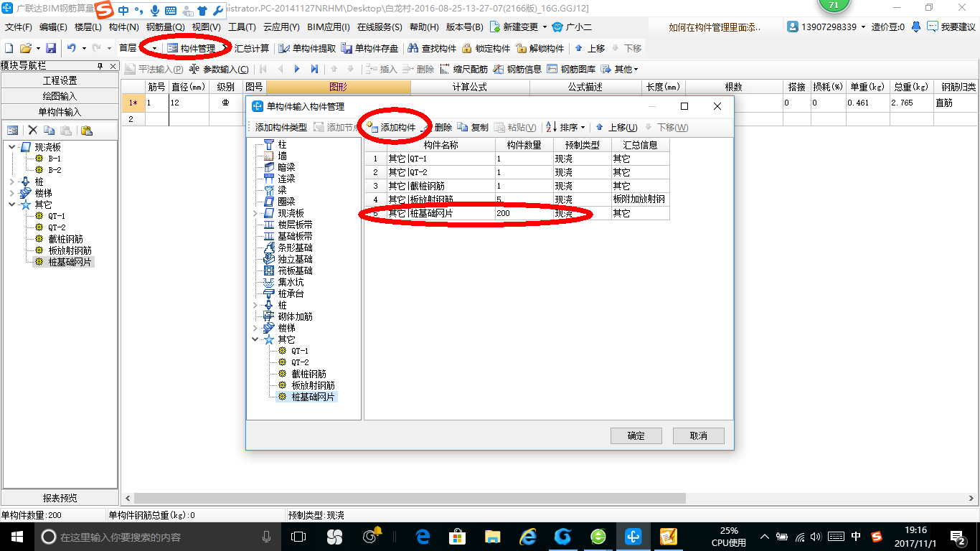Click 200 quantity cell of 桩基础网片 row

524,213
